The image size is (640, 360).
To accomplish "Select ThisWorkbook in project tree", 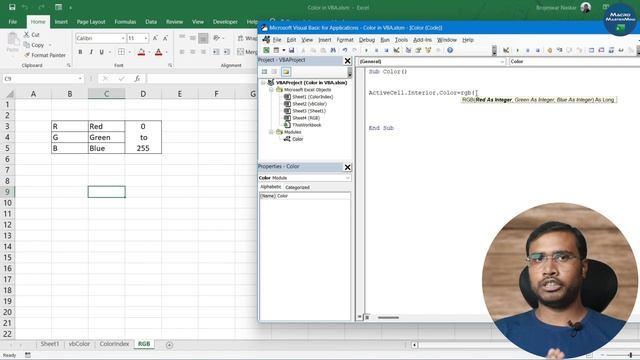I will pos(307,125).
